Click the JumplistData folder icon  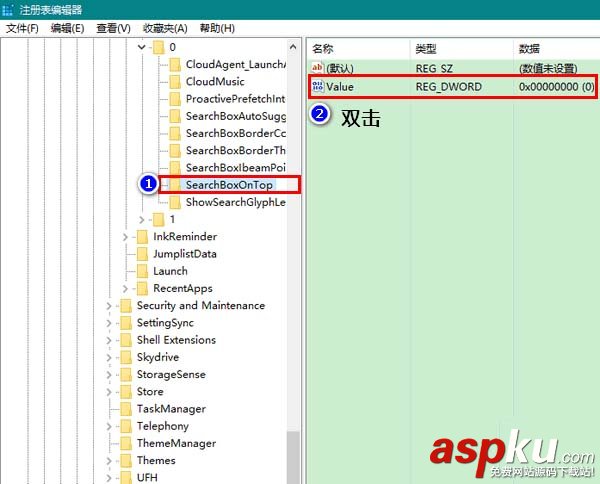click(142, 254)
